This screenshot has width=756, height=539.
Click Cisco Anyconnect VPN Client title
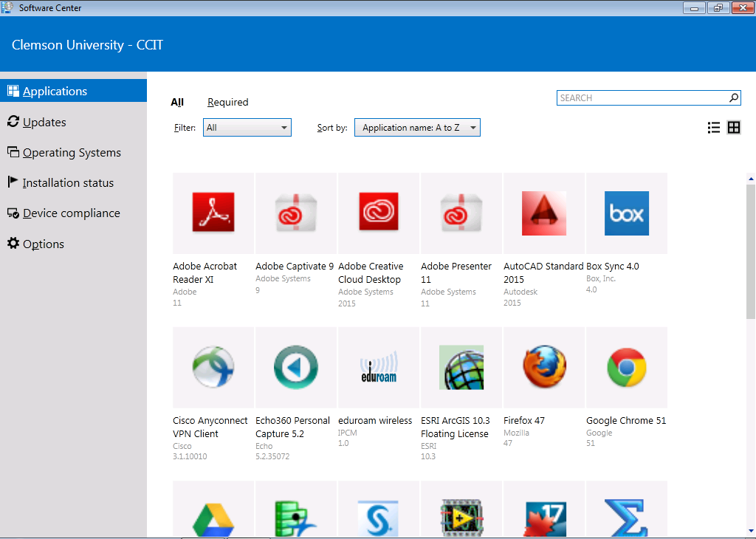click(x=210, y=428)
